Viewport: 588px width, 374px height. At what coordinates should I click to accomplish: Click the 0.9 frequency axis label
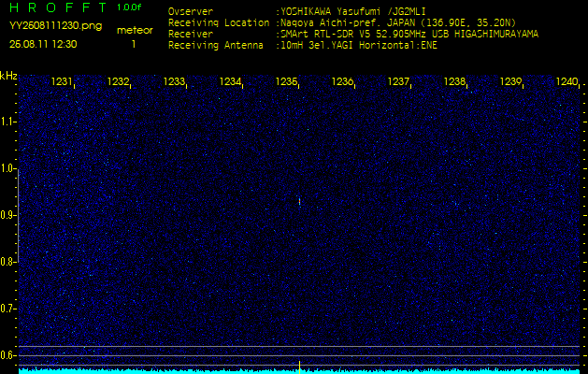pyautogui.click(x=7, y=215)
